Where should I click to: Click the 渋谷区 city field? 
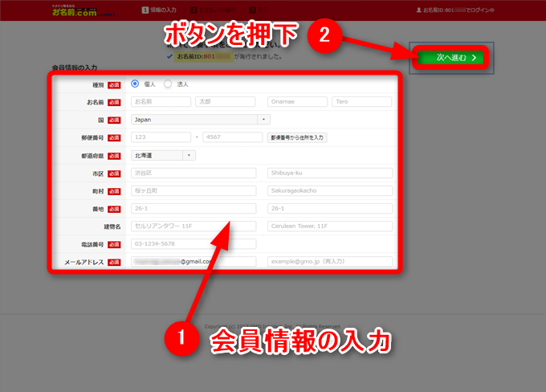194,174
